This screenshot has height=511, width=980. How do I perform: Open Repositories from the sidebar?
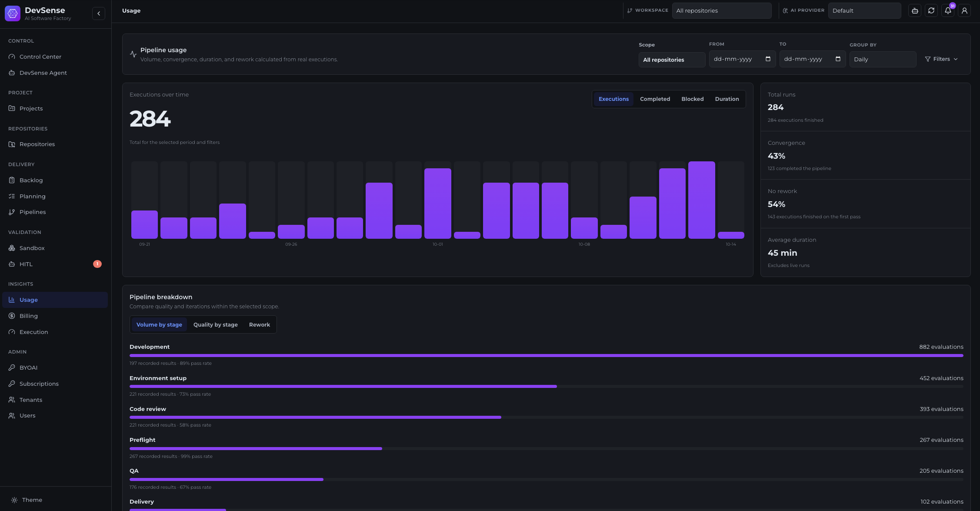(x=55, y=144)
